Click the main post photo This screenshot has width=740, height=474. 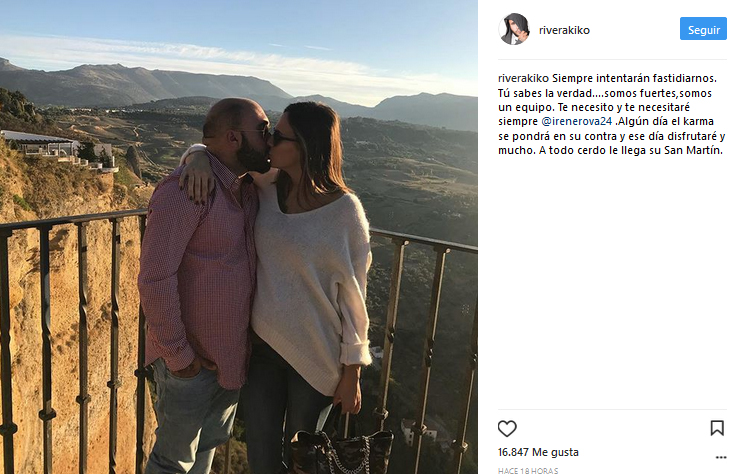(239, 237)
